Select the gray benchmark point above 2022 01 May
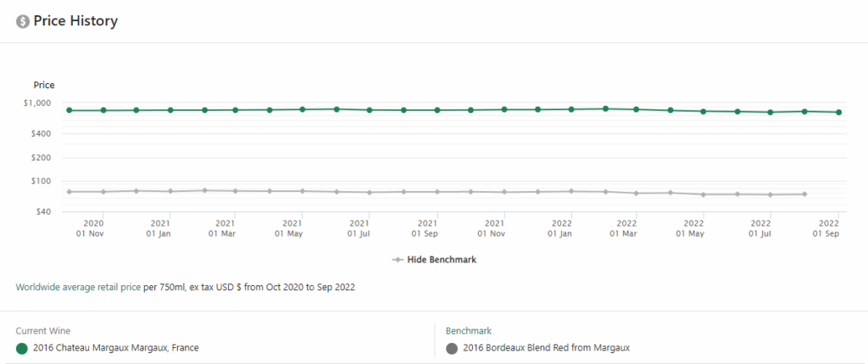Viewport: 868px width, 364px height. (704, 194)
